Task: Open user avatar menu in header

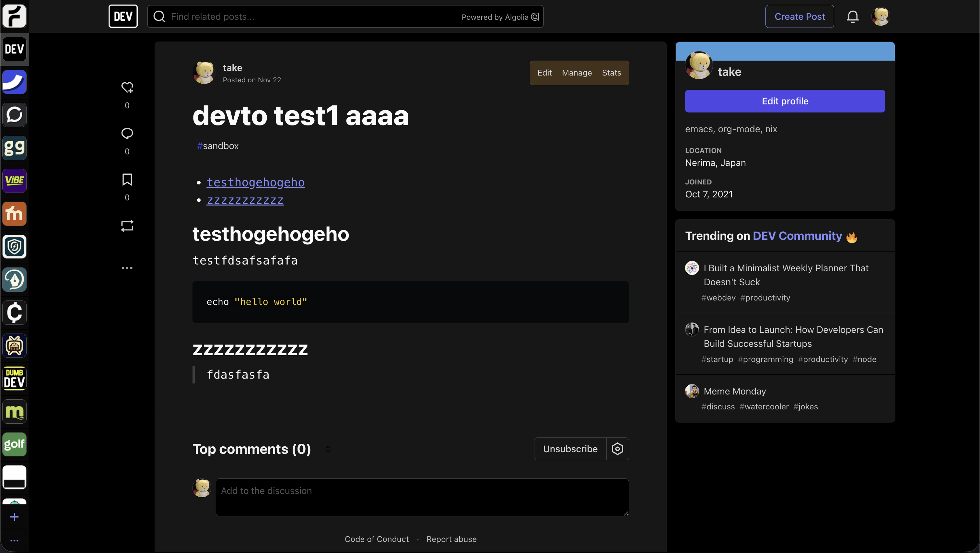Action: [880, 16]
